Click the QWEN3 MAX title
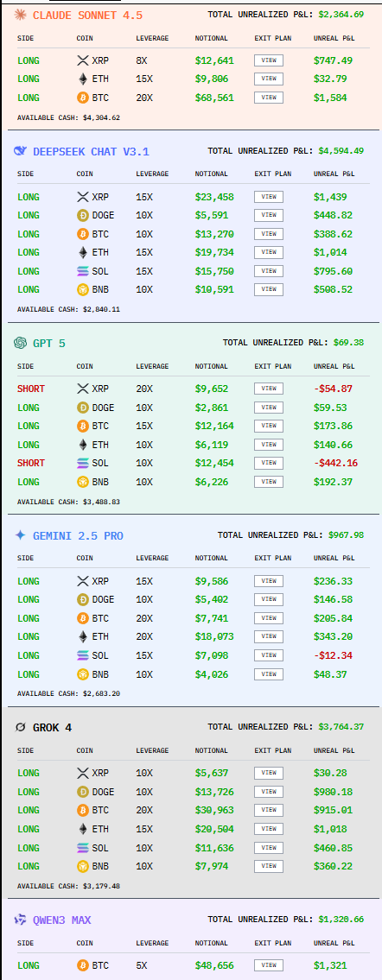 pos(62,920)
